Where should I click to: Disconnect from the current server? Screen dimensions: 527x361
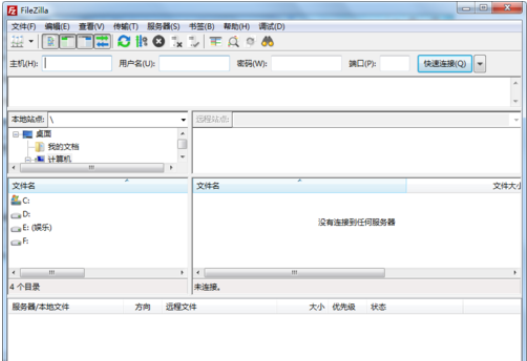tap(177, 42)
